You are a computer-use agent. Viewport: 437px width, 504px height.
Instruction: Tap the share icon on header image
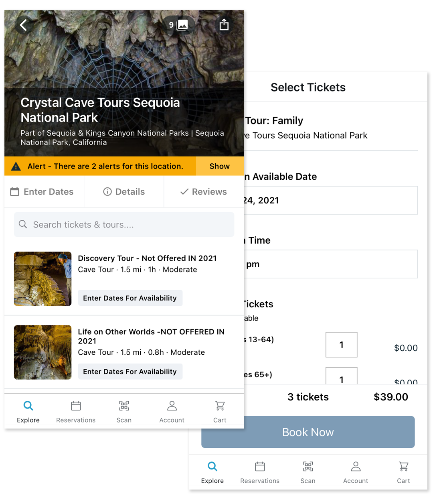click(x=224, y=25)
